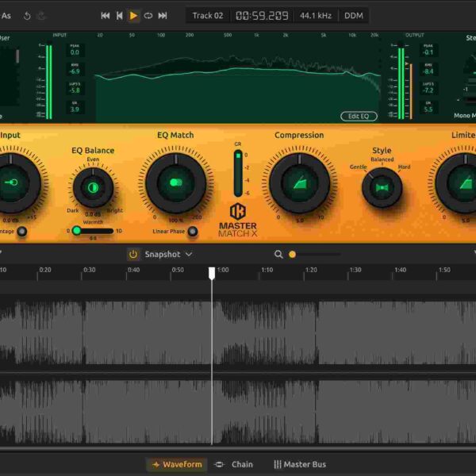Click the Input gain knob
Screen dimensions: 476x476
[x=11, y=182]
